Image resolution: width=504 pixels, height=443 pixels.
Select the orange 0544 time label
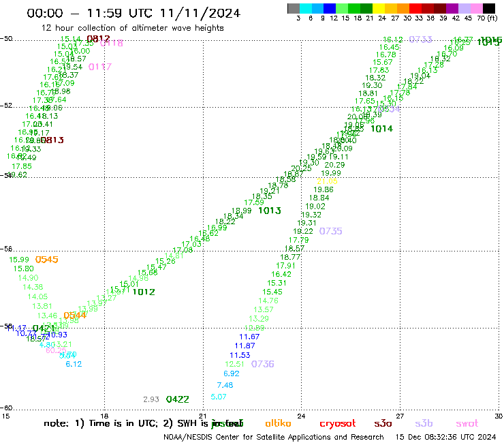[x=75, y=316]
